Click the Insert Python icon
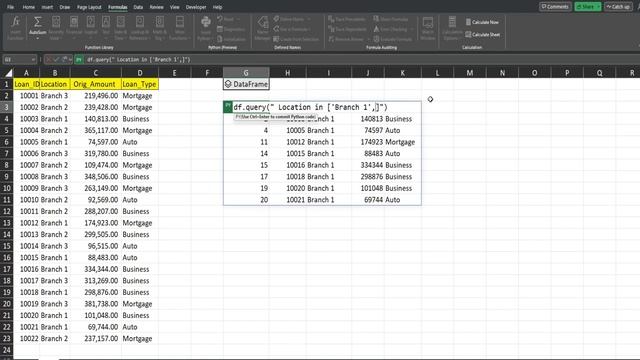The height and width of the screenshot is (360, 640). click(x=206, y=22)
